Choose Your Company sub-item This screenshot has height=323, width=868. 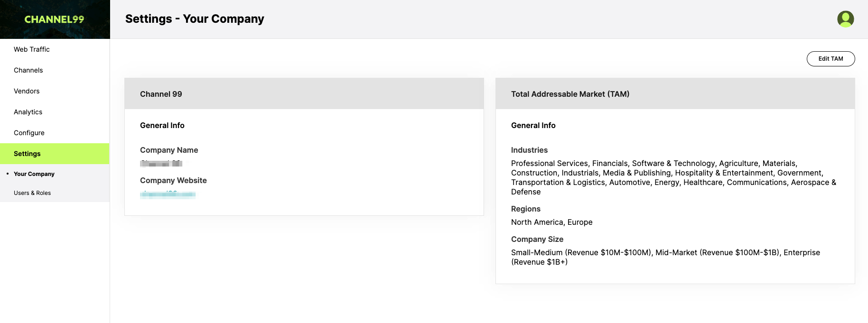pos(55,174)
